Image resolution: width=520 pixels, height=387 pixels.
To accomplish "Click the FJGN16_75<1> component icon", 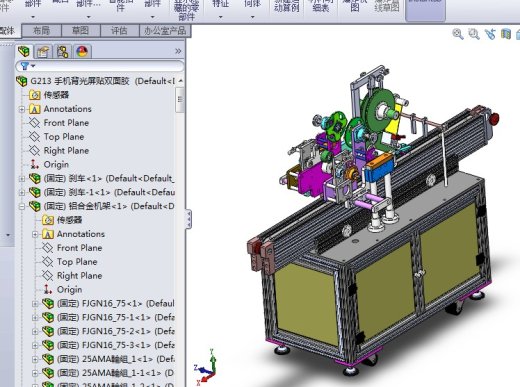I will pyautogui.click(x=48, y=303).
